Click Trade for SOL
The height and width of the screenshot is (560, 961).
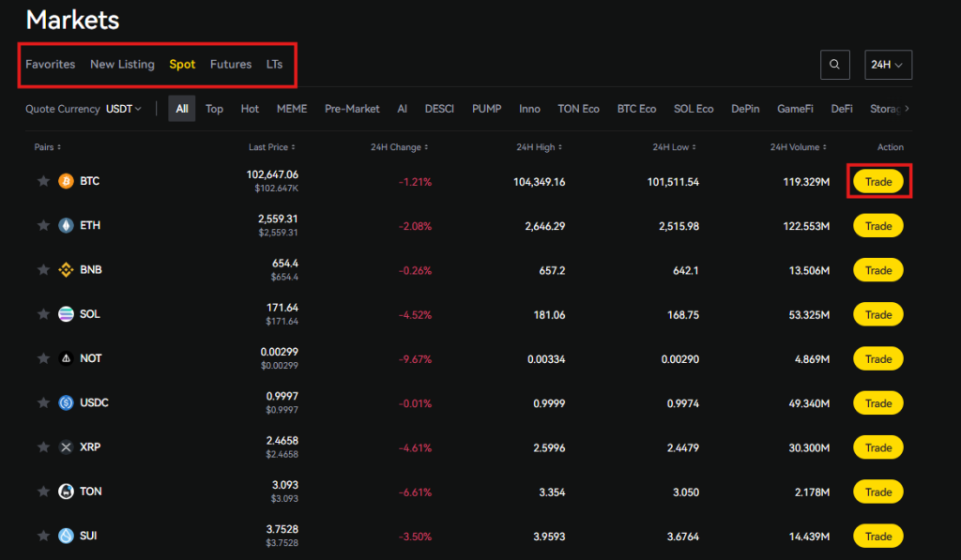click(877, 313)
